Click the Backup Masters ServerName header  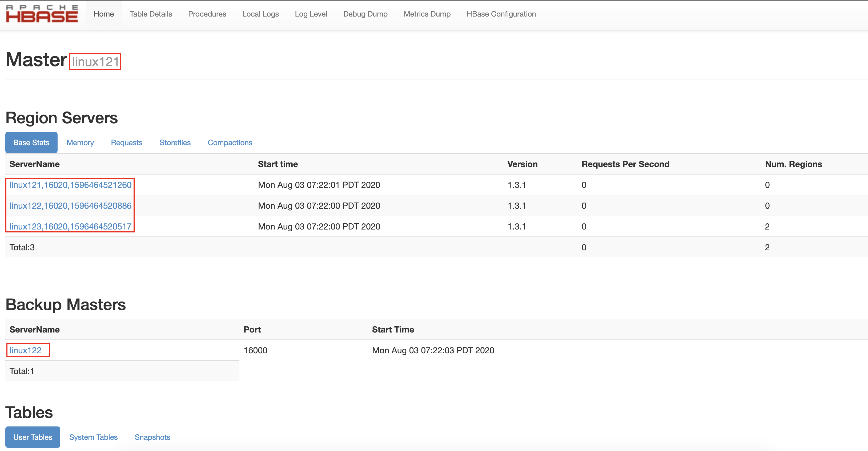pos(34,330)
